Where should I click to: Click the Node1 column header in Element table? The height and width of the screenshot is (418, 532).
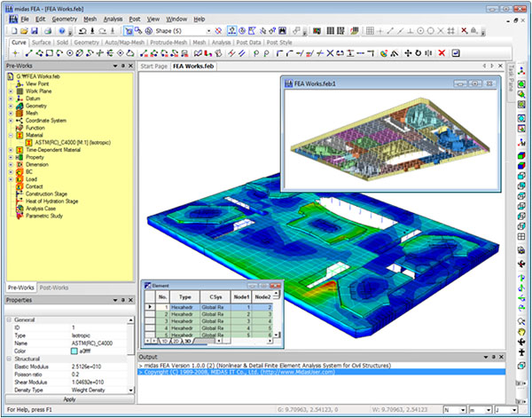241,297
